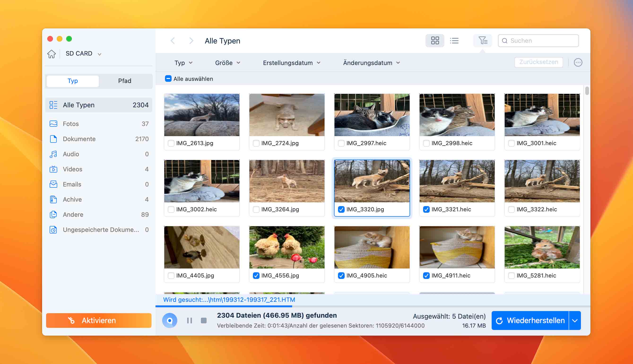Viewport: 633px width, 364px height.
Task: Pause the scan
Action: point(190,320)
